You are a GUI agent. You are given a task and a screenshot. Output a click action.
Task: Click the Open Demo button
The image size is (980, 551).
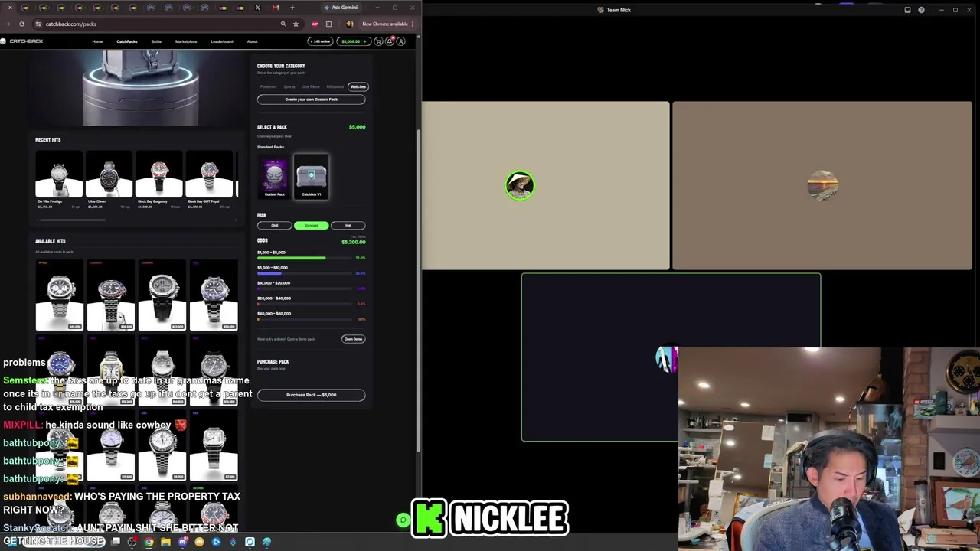click(353, 339)
